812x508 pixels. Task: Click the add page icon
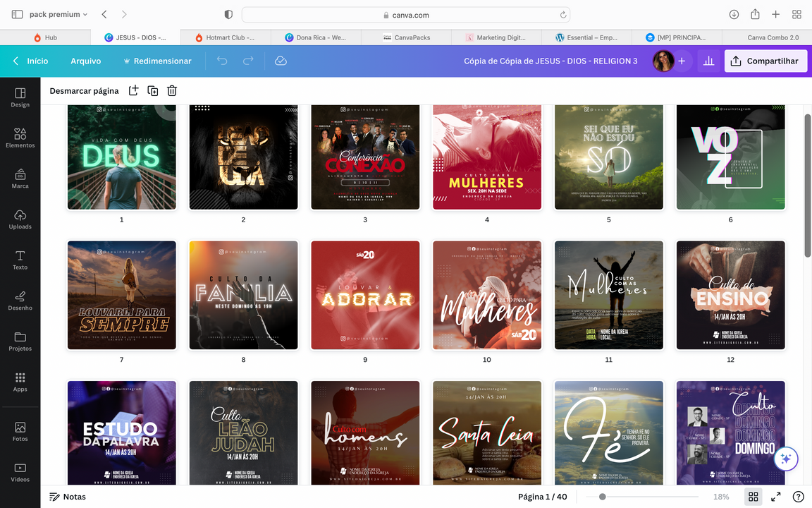(x=134, y=91)
